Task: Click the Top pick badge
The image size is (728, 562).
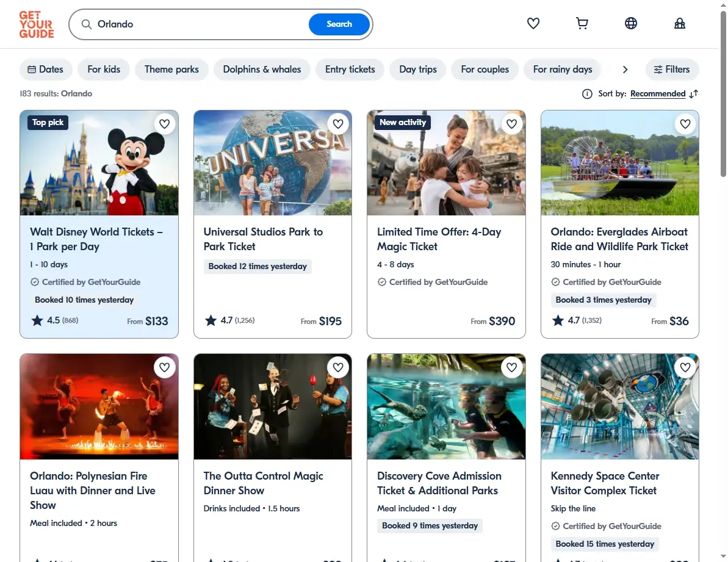Action: [x=48, y=123]
